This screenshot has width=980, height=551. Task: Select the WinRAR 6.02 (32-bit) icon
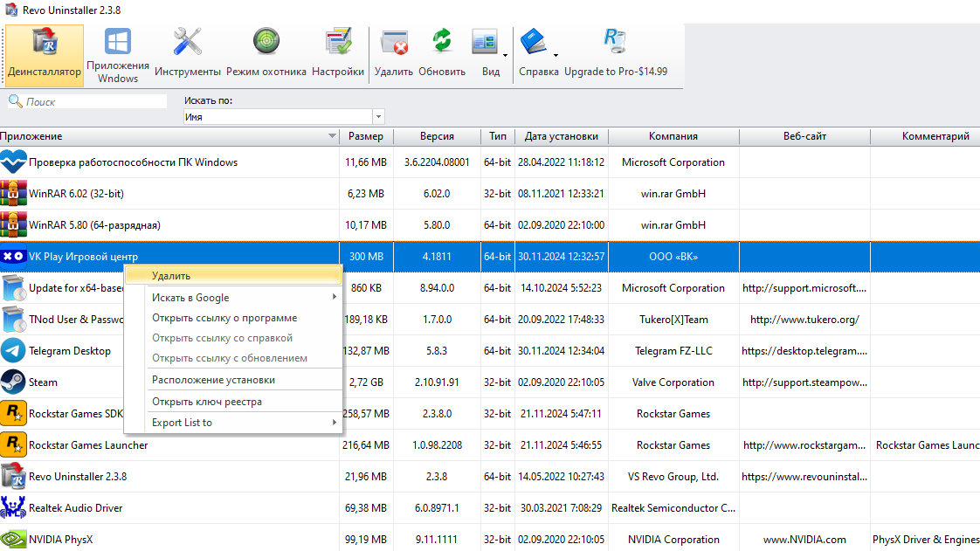coord(13,194)
